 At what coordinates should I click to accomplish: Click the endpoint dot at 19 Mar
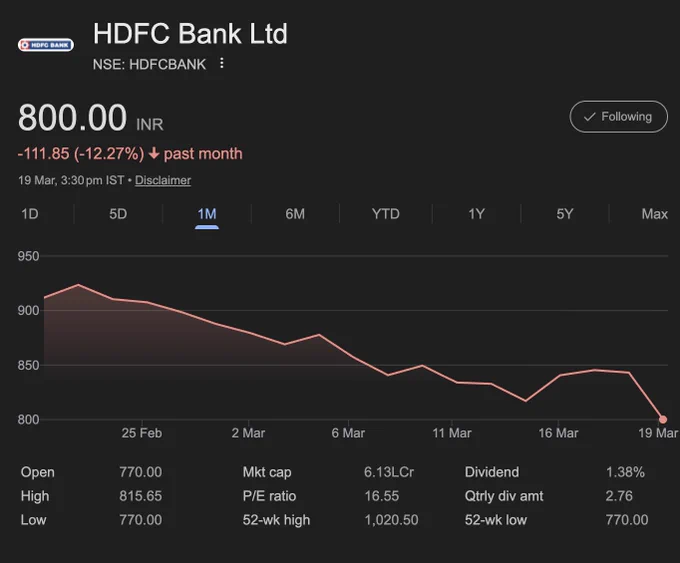pos(663,419)
